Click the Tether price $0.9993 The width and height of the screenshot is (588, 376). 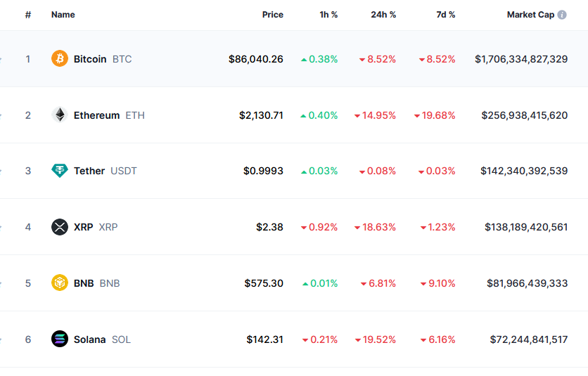(263, 171)
